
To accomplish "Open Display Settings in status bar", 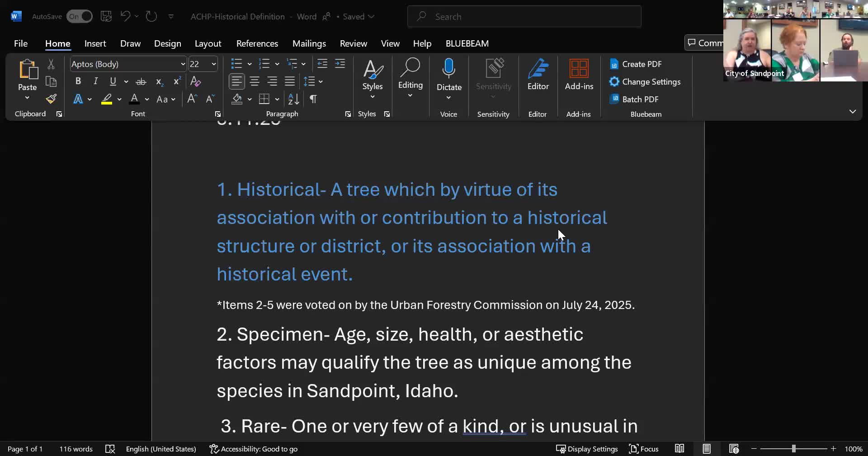I will click(587, 449).
